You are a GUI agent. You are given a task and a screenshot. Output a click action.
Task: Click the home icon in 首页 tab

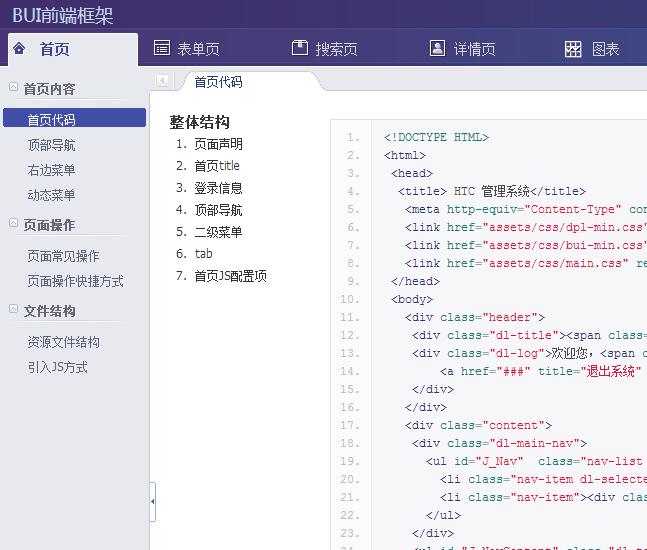point(19,48)
